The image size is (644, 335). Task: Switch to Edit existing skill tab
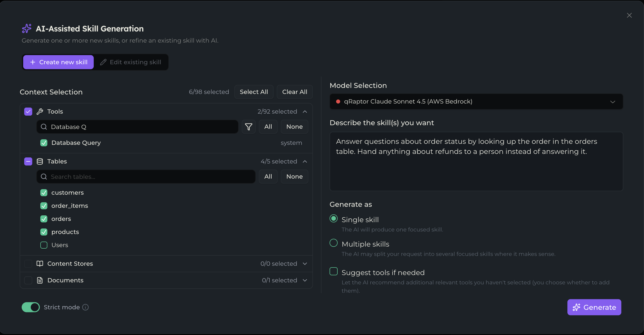pyautogui.click(x=131, y=62)
